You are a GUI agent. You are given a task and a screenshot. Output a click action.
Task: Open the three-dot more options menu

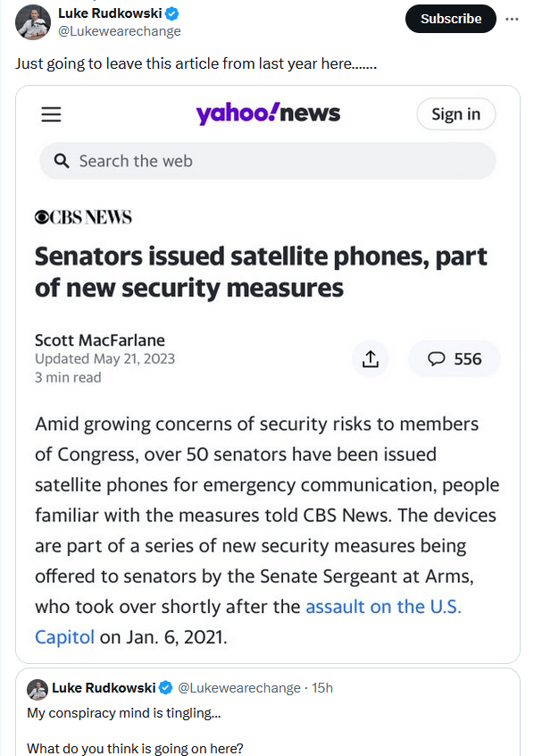pos(512,19)
